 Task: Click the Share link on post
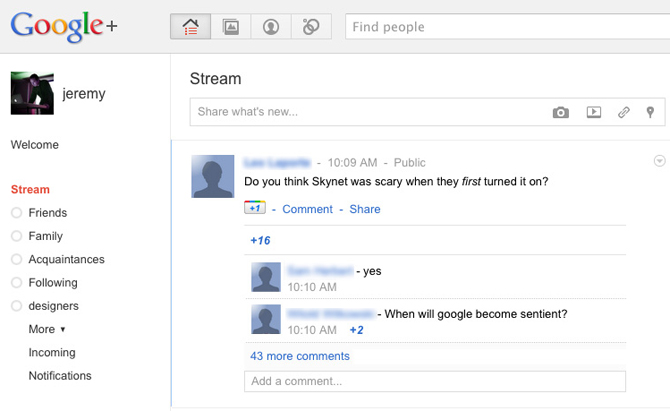pos(365,209)
